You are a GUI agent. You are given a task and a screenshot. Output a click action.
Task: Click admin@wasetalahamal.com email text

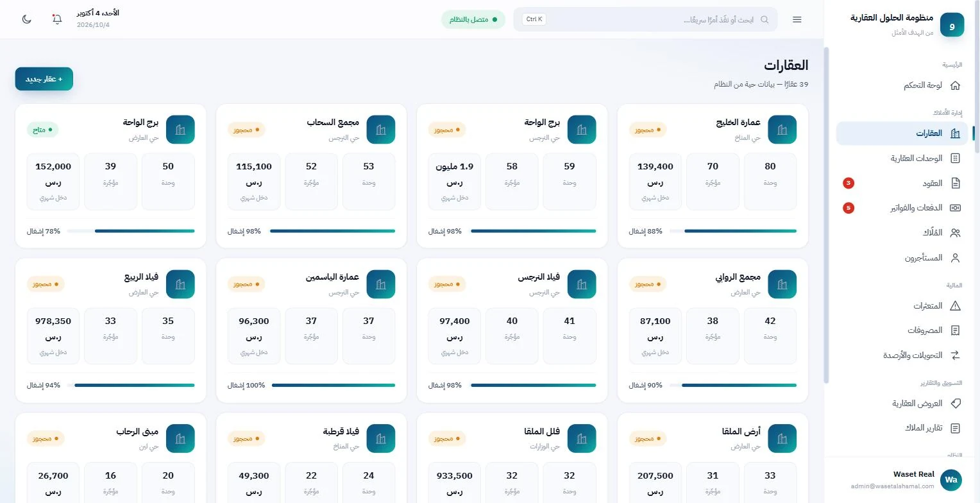[893, 486]
